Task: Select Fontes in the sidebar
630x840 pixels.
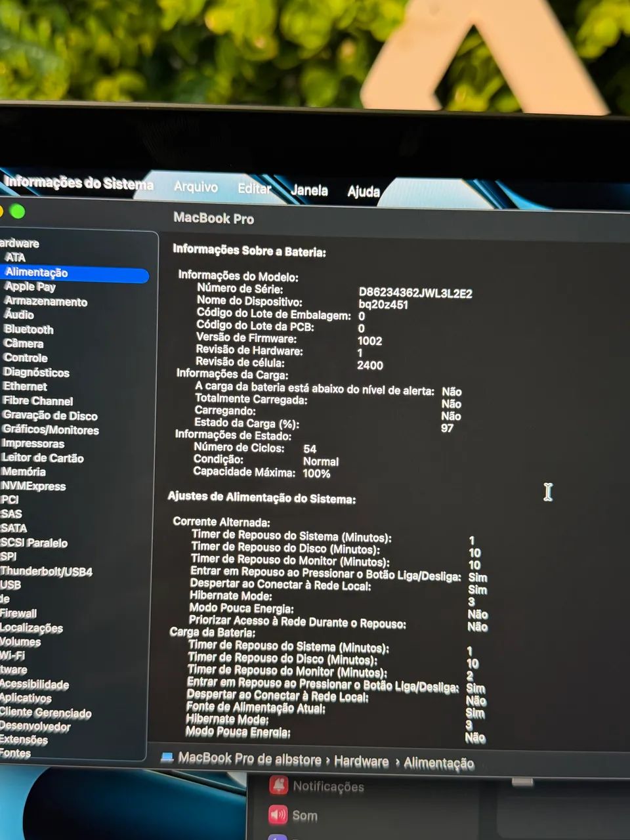Action: (x=16, y=753)
